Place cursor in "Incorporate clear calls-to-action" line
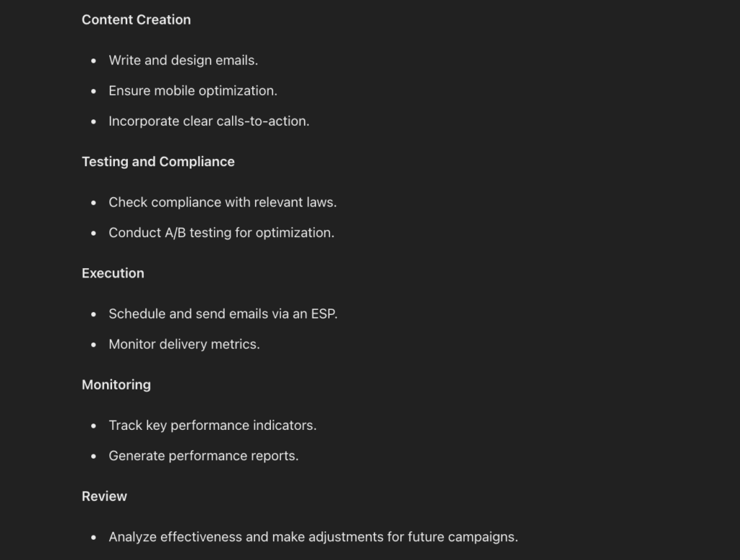The height and width of the screenshot is (560, 740). pos(209,121)
